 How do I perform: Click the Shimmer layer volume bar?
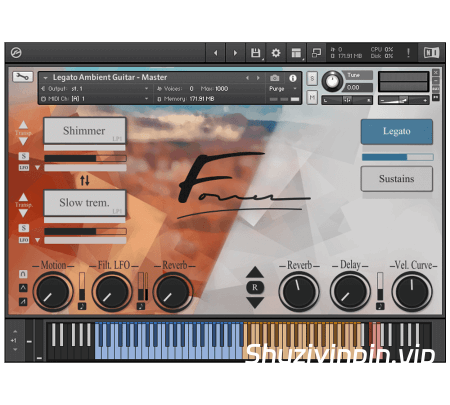tap(85, 158)
